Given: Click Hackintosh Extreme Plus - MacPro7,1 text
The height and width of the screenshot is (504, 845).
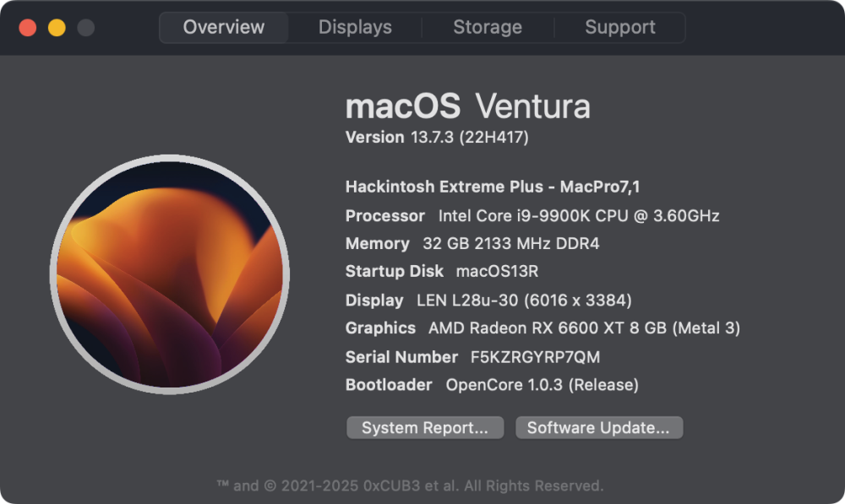Looking at the screenshot, I should (x=493, y=187).
